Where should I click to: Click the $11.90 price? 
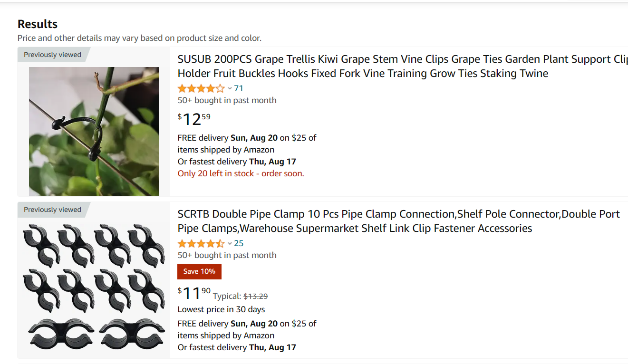194,293
